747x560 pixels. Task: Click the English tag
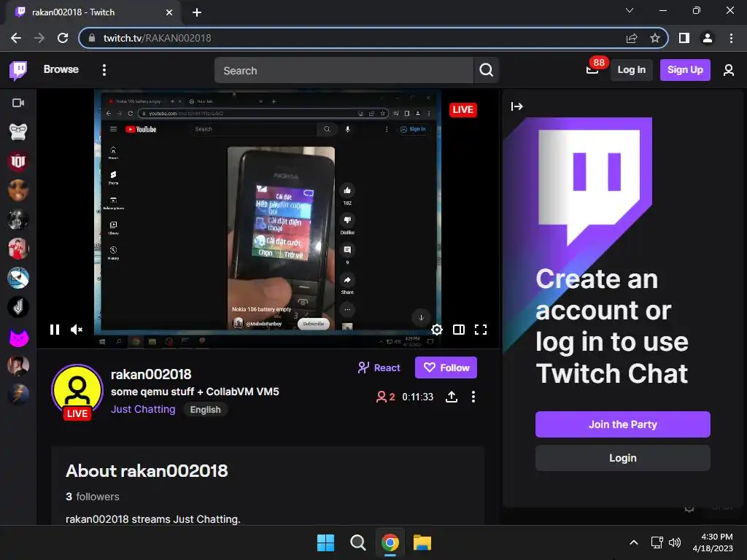pyautogui.click(x=205, y=410)
